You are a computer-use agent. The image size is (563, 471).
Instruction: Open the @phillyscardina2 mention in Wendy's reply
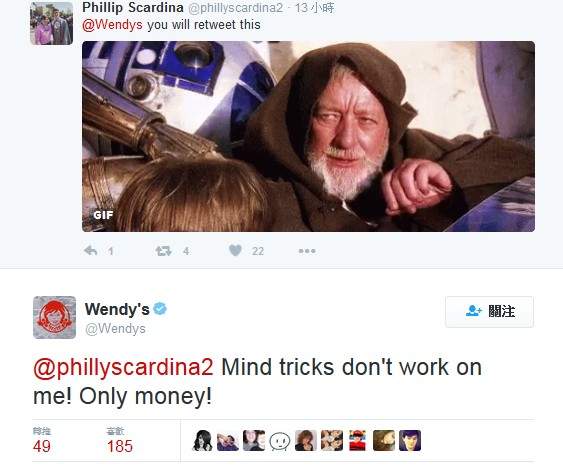point(124,368)
